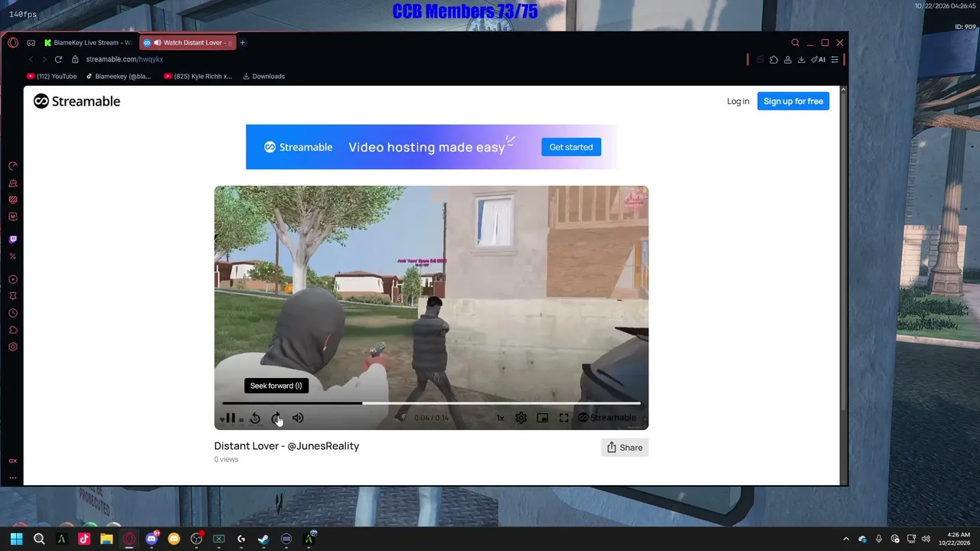The image size is (980, 551).
Task: Click the Streamable logo at top left
Action: tap(77, 101)
